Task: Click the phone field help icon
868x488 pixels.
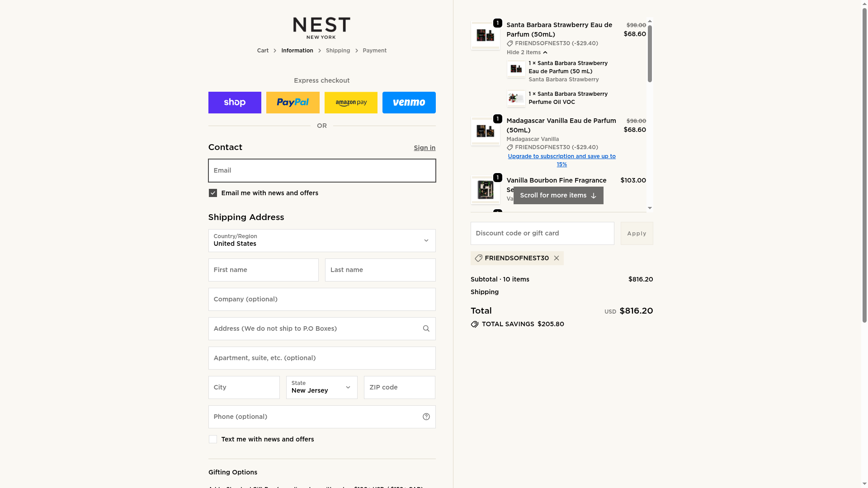Action: click(x=426, y=417)
